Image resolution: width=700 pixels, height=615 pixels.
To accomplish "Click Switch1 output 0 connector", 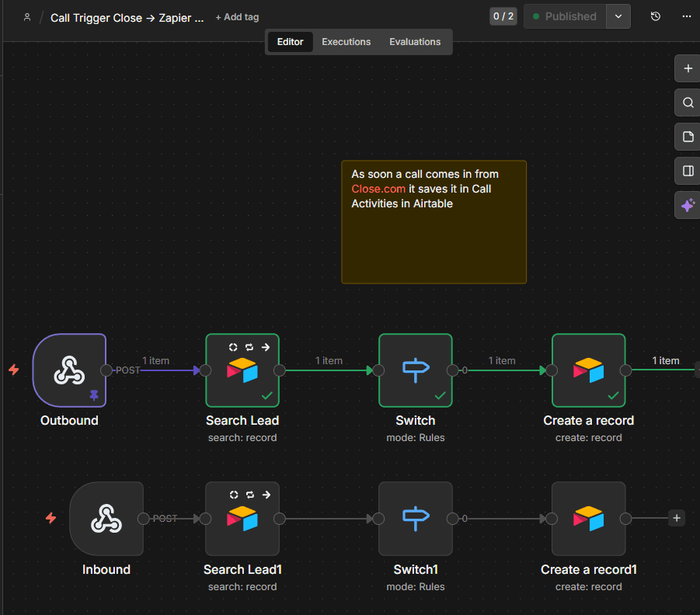I will 453,519.
